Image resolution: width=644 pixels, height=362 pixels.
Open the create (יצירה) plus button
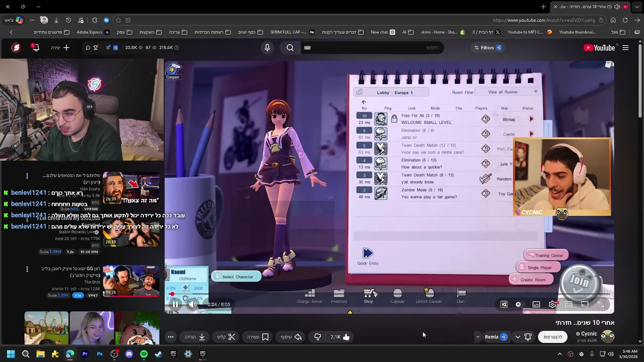click(61, 48)
